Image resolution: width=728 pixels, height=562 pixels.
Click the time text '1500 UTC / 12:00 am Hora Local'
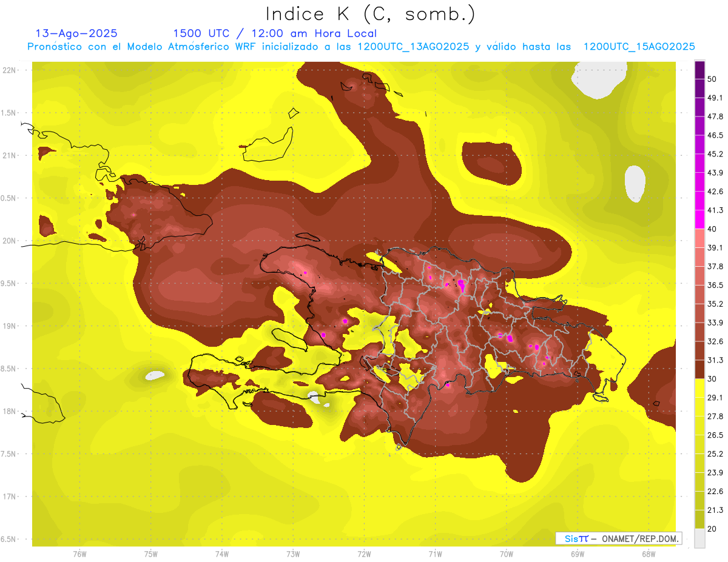(x=275, y=33)
